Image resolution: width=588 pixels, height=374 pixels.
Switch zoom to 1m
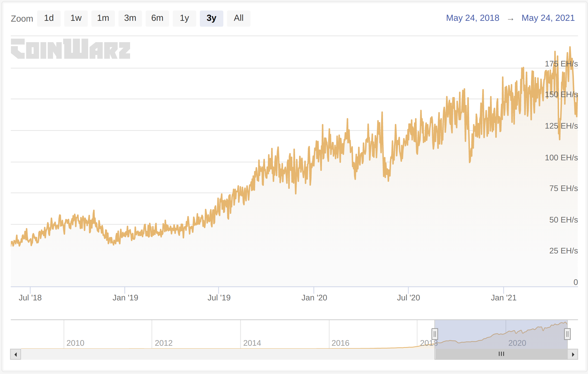(x=103, y=18)
